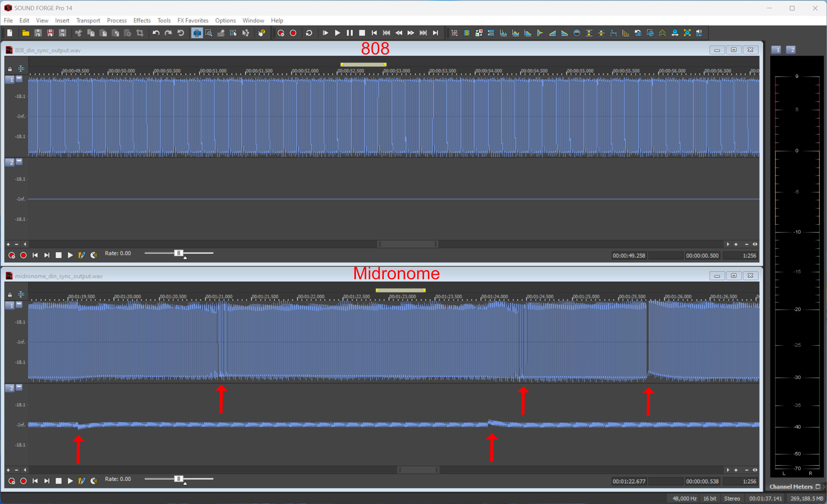Screen dimensions: 827x504
Task: Click the Fade Out process icon
Action: (x=564, y=33)
